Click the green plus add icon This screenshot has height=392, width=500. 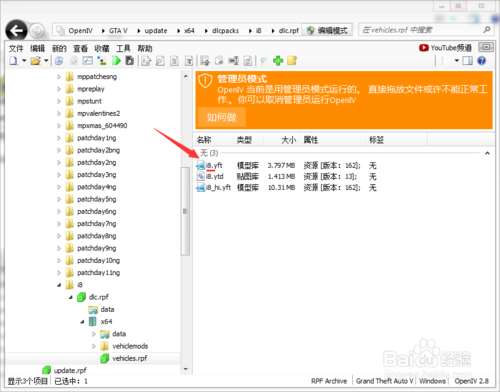coord(278,60)
